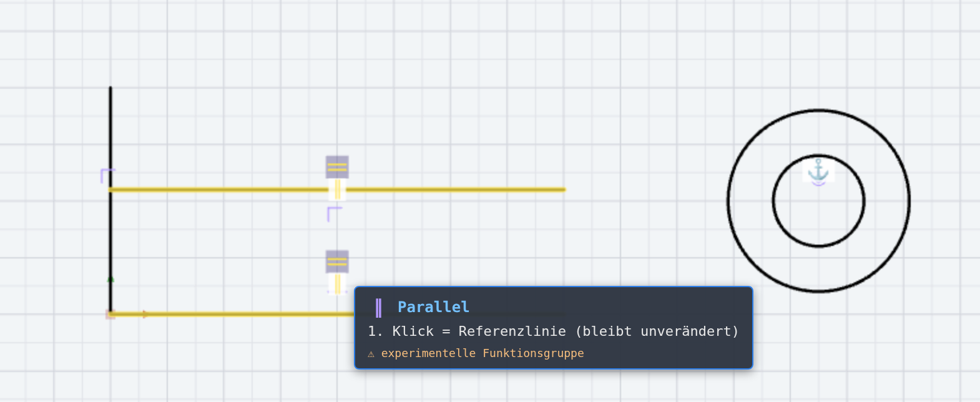Screen dimensions: 980x402
Task: Select the perpendicular marker left of the vertical line
Action: (x=107, y=175)
